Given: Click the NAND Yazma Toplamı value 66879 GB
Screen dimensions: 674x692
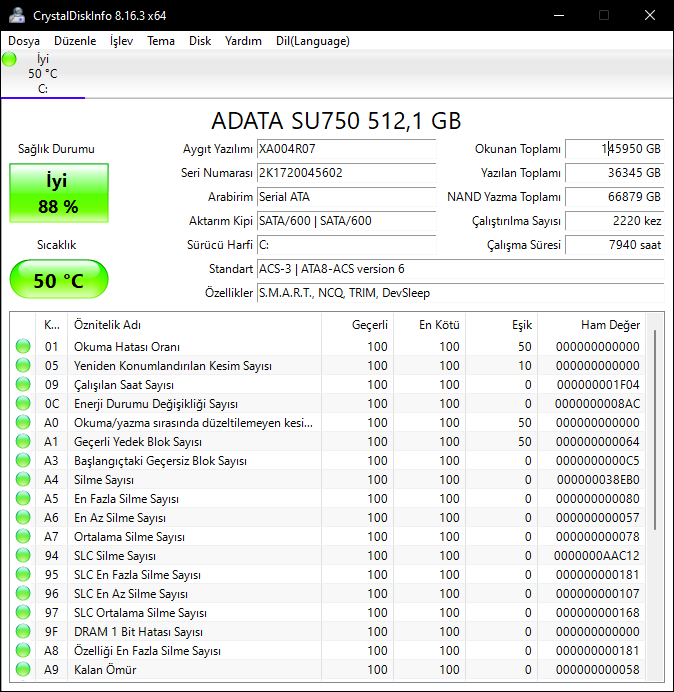Looking at the screenshot, I should pos(614,197).
